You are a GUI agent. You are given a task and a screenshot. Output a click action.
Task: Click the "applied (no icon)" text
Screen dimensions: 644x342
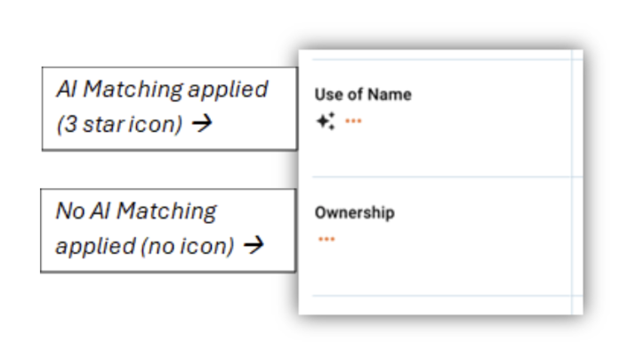(x=145, y=246)
